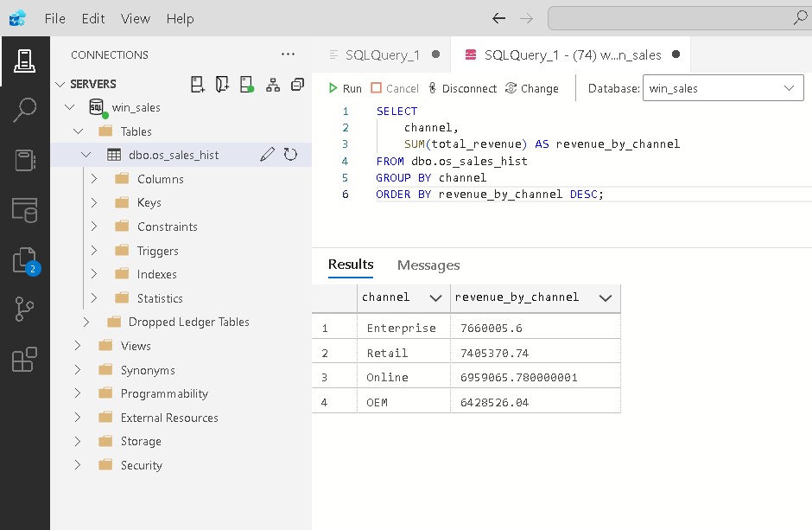Viewport: 812px width, 530px height.
Task: Click the New Connection icon in Servers
Action: tap(197, 84)
